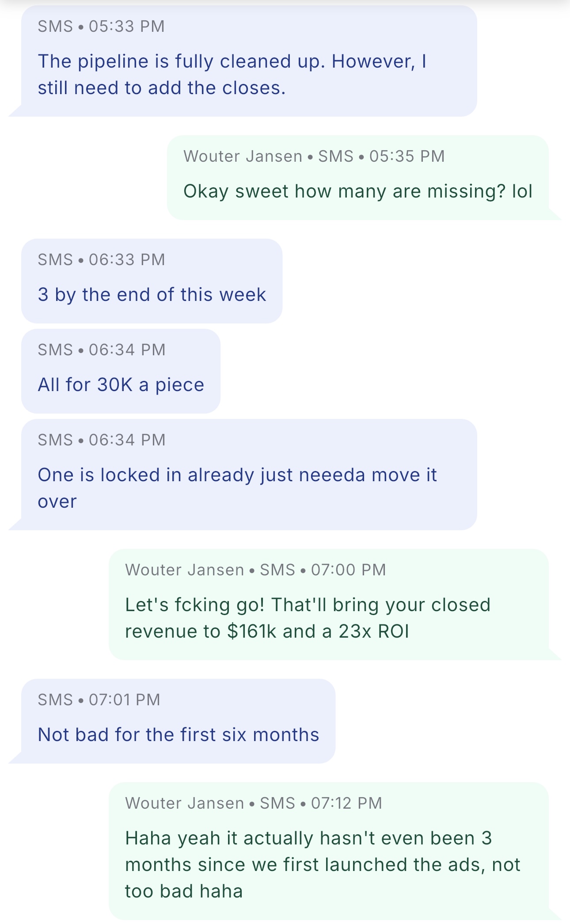Select the "All for 30K a piece" message text
The width and height of the screenshot is (570, 924).
[121, 385]
